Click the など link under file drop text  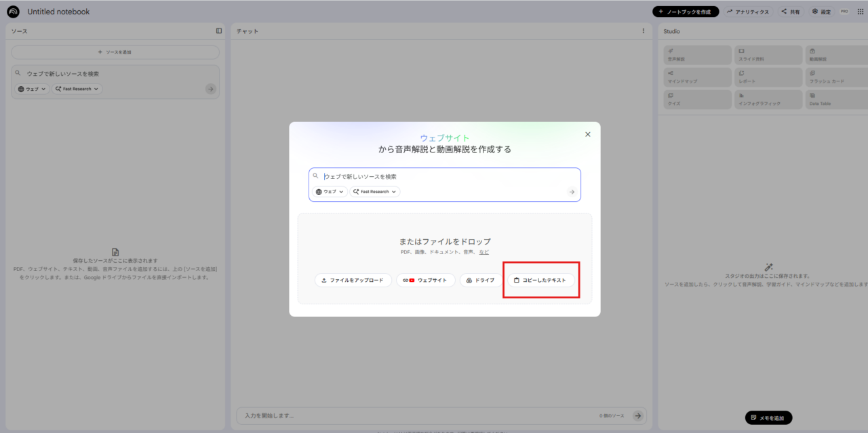[484, 252]
